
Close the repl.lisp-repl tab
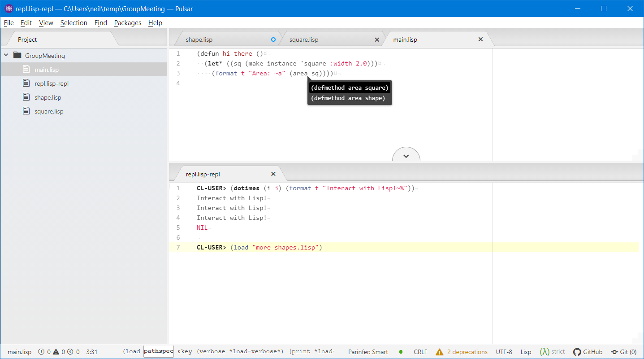pyautogui.click(x=273, y=174)
